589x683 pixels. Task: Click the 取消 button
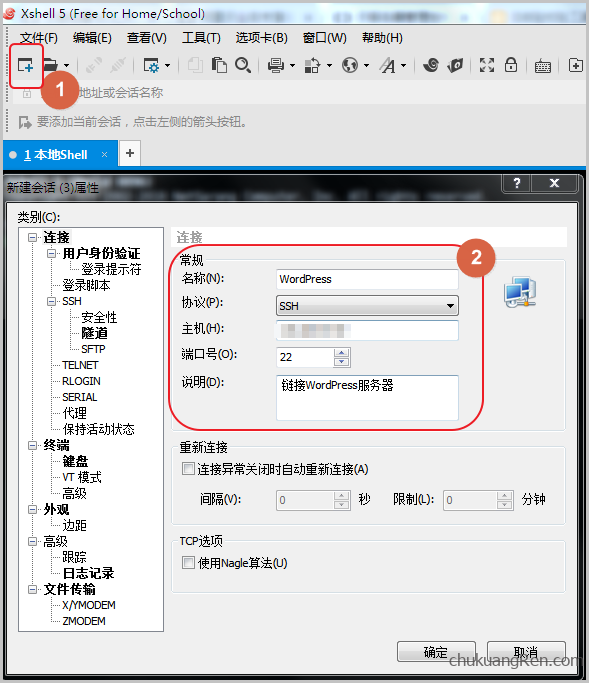coord(526,652)
